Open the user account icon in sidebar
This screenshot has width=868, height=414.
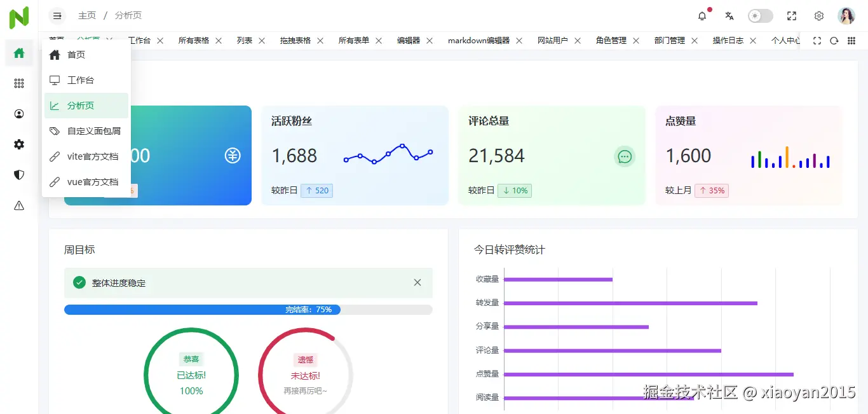(x=19, y=114)
